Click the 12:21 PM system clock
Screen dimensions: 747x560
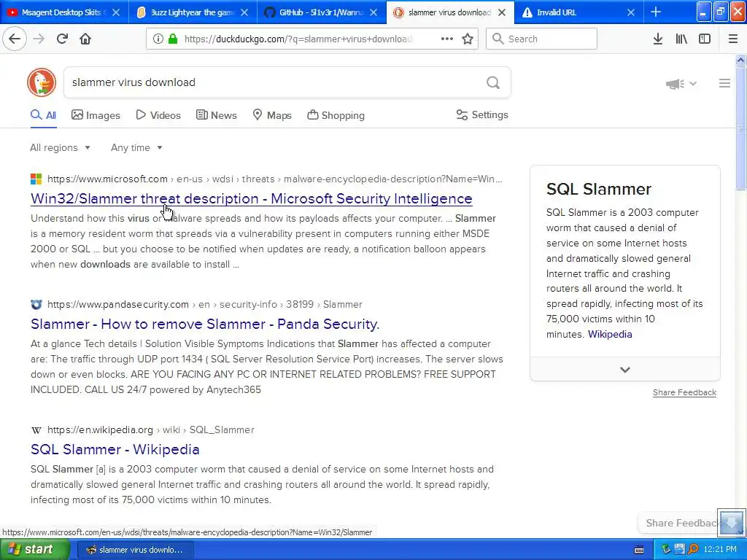click(720, 550)
